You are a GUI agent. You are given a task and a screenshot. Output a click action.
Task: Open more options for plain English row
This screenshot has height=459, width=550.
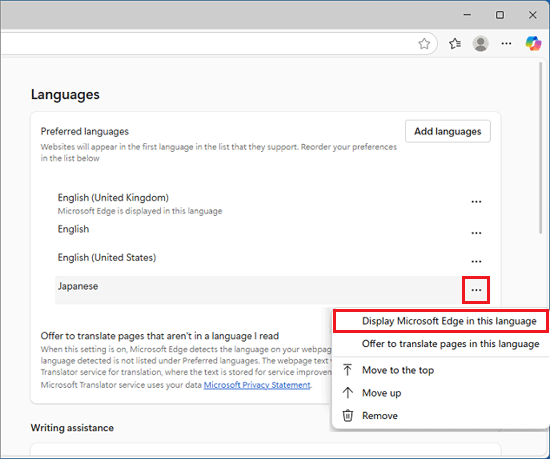pos(476,233)
